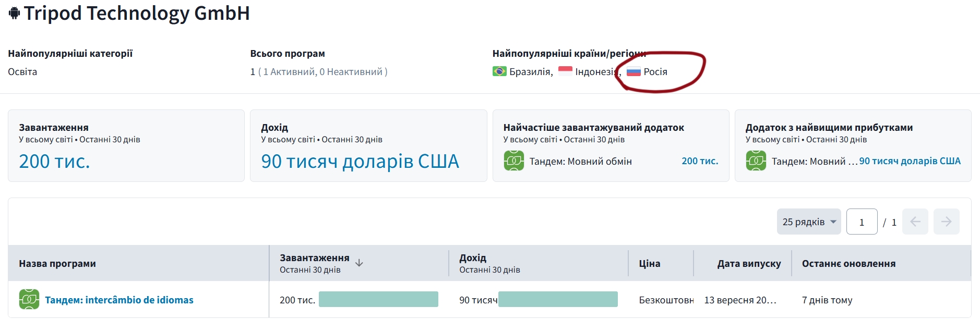The height and width of the screenshot is (319, 980).
Task: Click Тандем: Мовний обмін in most downloaded card
Action: pos(580,161)
